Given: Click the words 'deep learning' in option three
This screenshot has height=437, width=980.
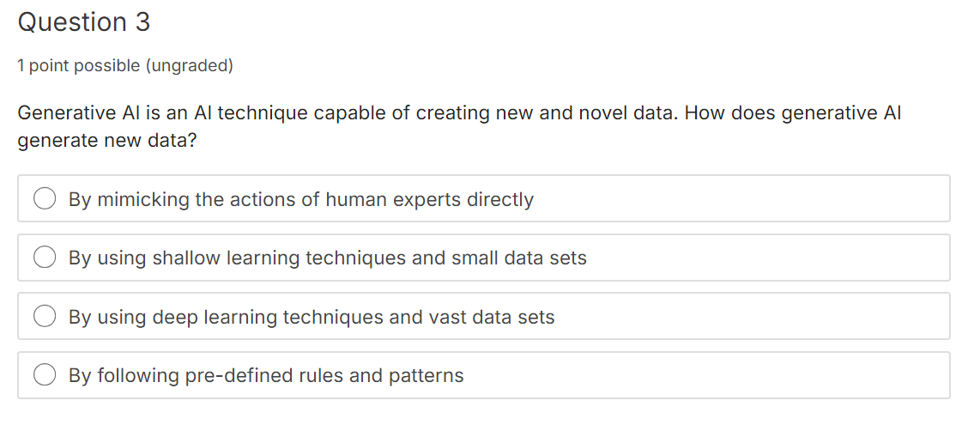Looking at the screenshot, I should 215,317.
